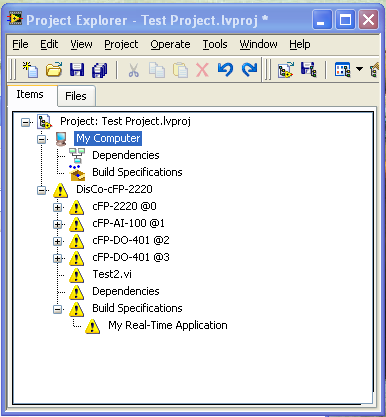
Task: Switch to the Files tab
Action: pyautogui.click(x=76, y=96)
